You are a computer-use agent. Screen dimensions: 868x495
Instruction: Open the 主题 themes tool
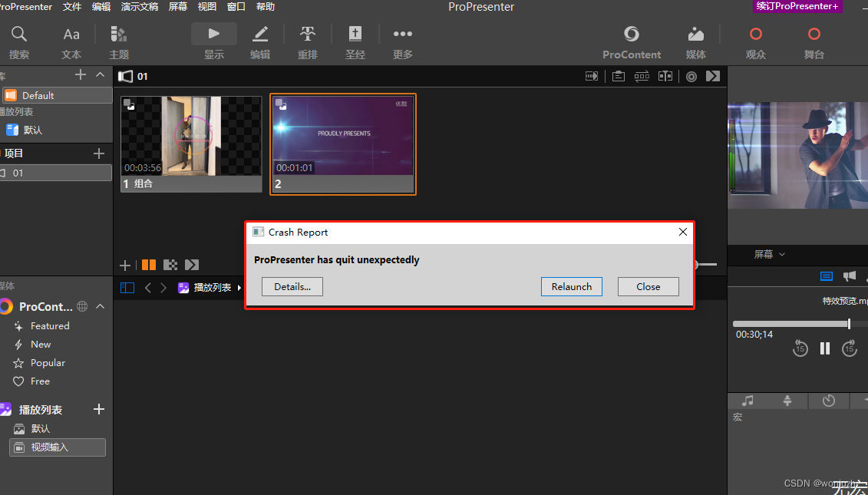pyautogui.click(x=119, y=42)
